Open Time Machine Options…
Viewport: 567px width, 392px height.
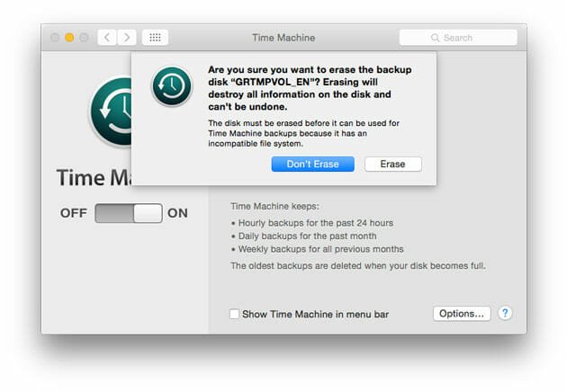coord(462,314)
